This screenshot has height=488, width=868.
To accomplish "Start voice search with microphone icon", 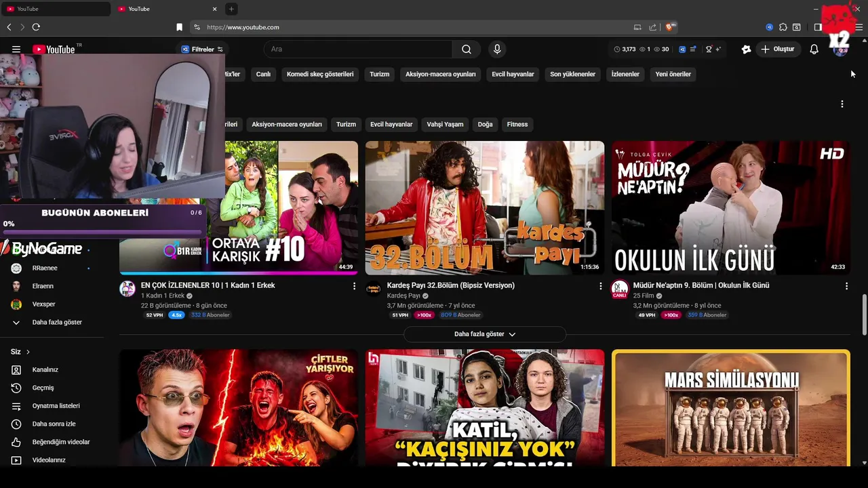I will click(x=497, y=49).
